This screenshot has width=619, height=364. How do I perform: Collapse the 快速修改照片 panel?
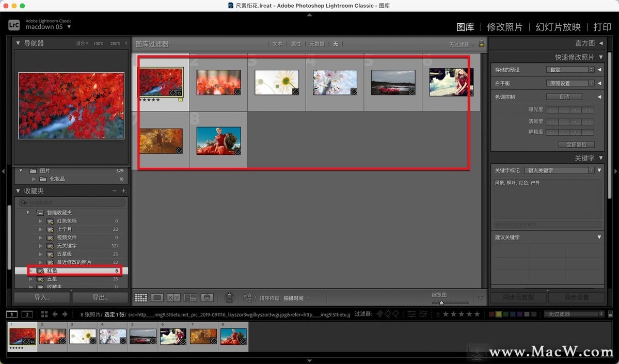pos(601,57)
